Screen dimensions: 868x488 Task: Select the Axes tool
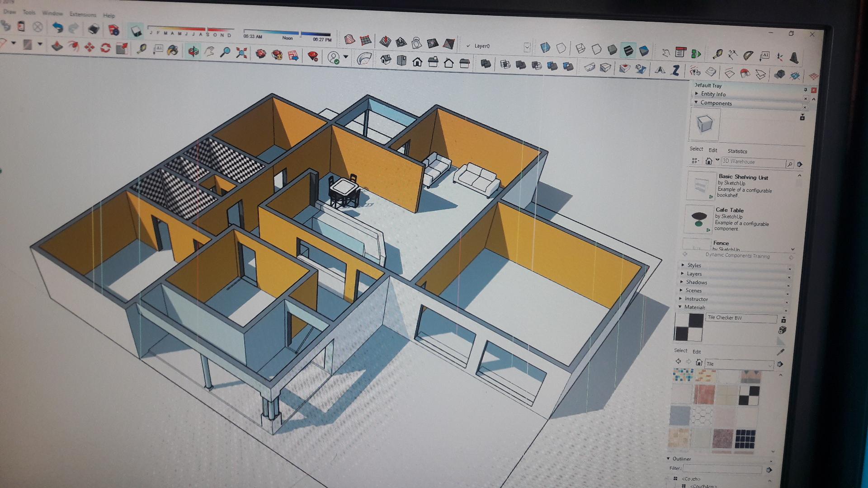(x=779, y=57)
